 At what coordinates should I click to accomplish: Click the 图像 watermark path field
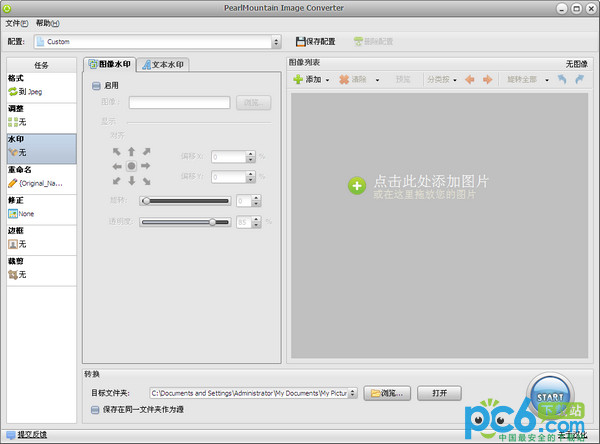click(179, 103)
